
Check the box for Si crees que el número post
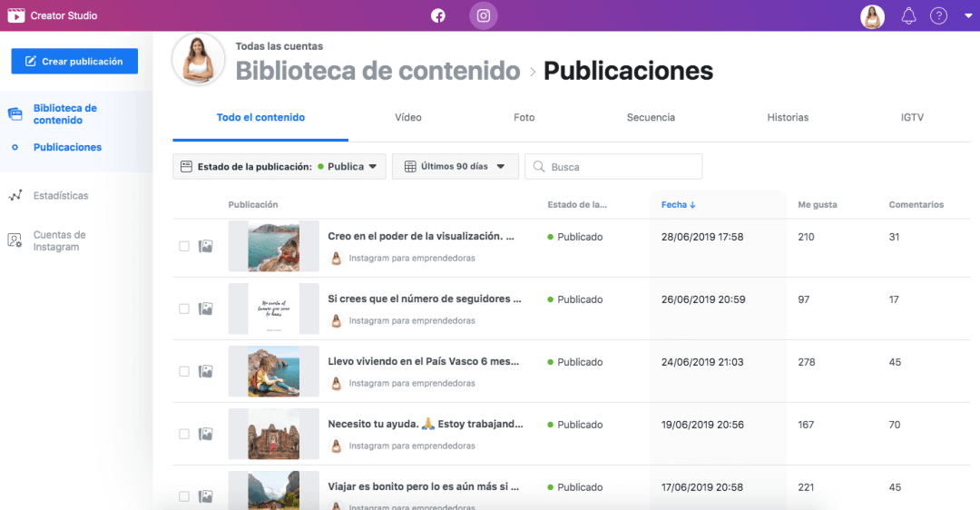183,309
